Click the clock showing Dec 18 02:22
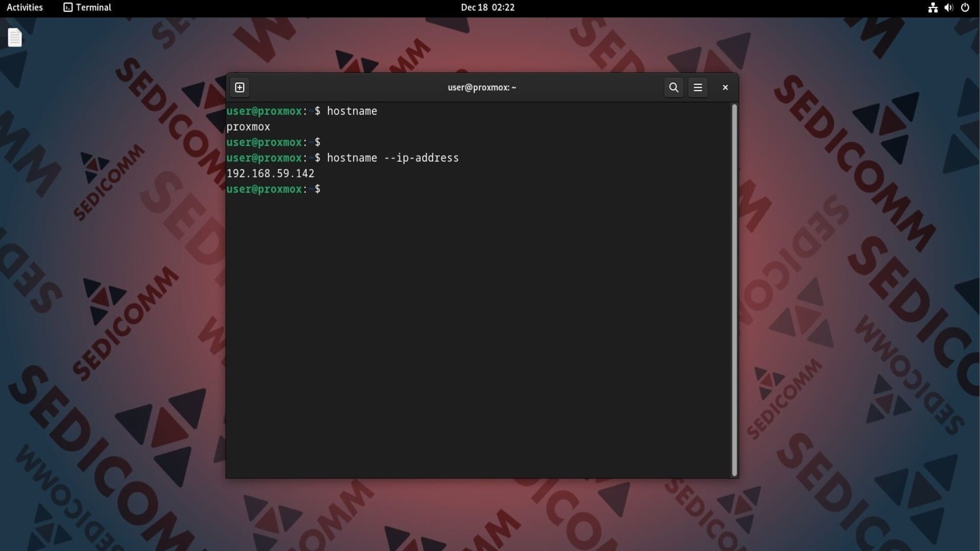This screenshot has width=980, height=551. click(487, 7)
